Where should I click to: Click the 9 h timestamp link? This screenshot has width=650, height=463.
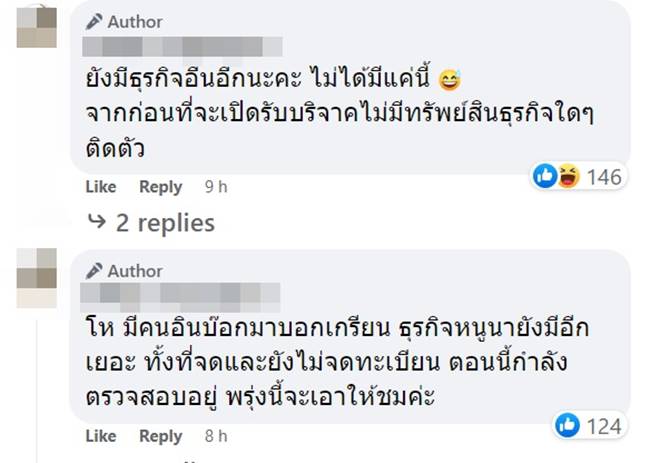pos(213,187)
